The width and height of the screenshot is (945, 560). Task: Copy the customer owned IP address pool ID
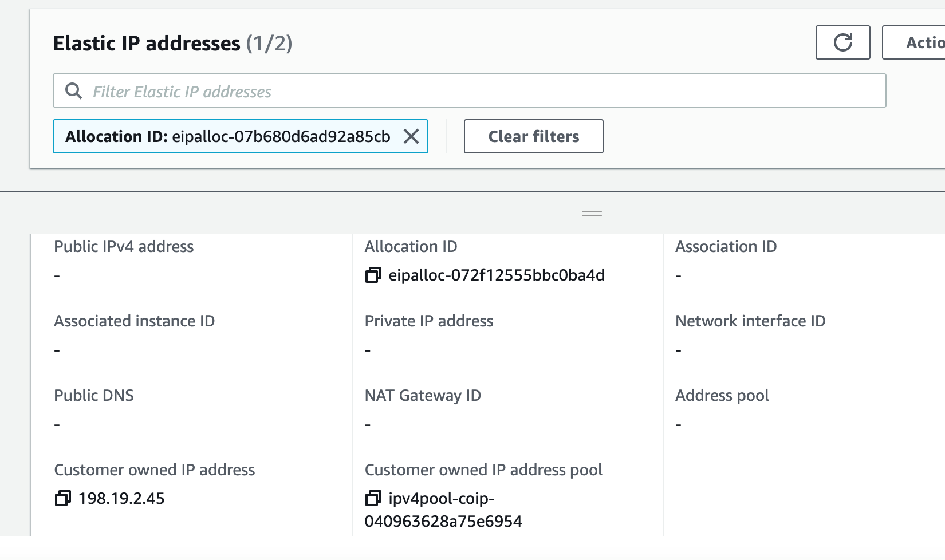tap(373, 499)
